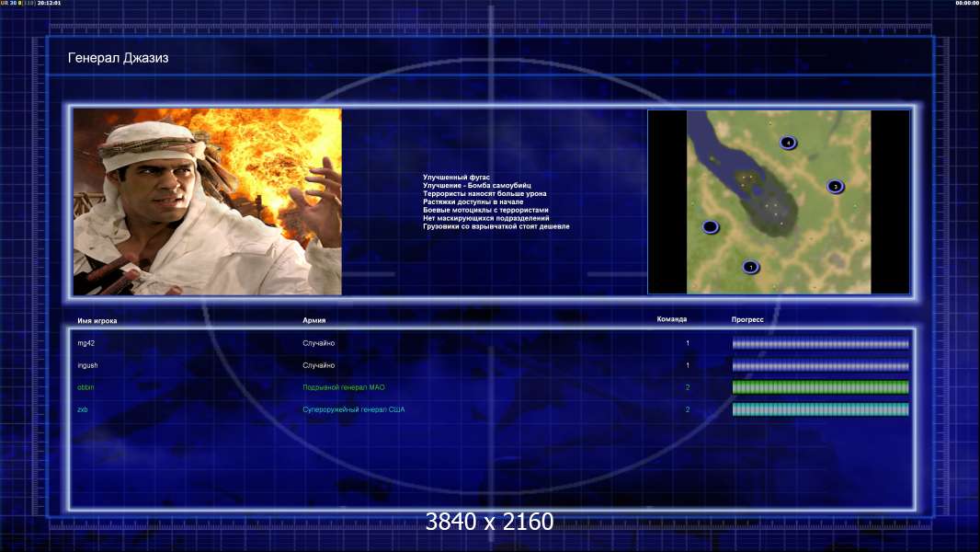This screenshot has height=552, width=980.
Task: Select player name 'mg42'
Action: pos(86,343)
